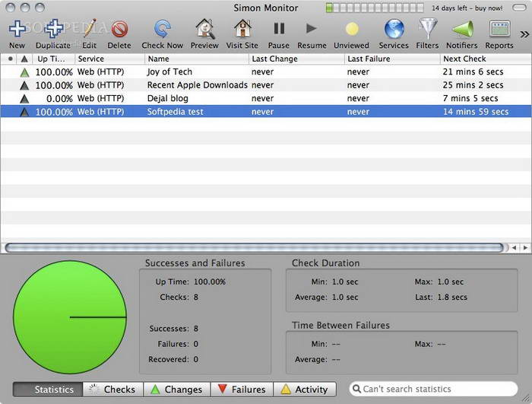Click the 14 days left buy now link
This screenshot has height=404, width=532.
467,8
